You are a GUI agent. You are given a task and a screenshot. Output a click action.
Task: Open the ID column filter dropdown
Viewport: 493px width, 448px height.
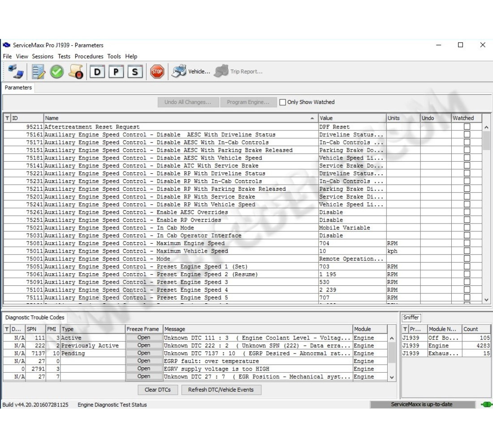[x=8, y=118]
